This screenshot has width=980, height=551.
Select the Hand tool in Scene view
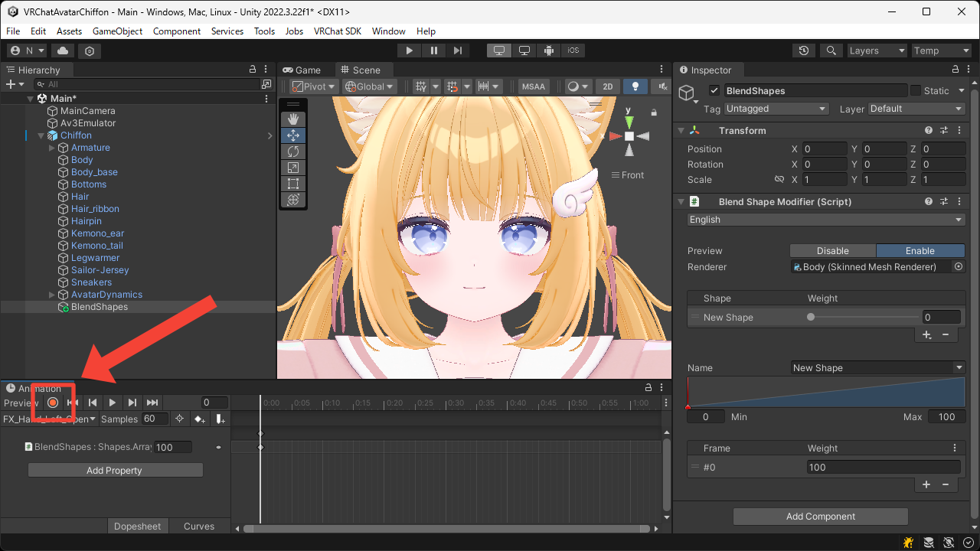(292, 119)
